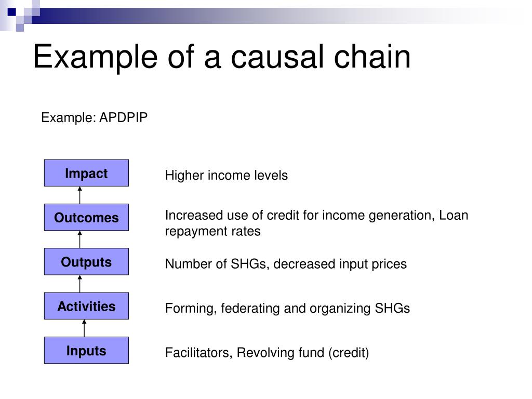Select the Activities box
Image resolution: width=532 pixels, height=399 pixels.
click(x=86, y=306)
